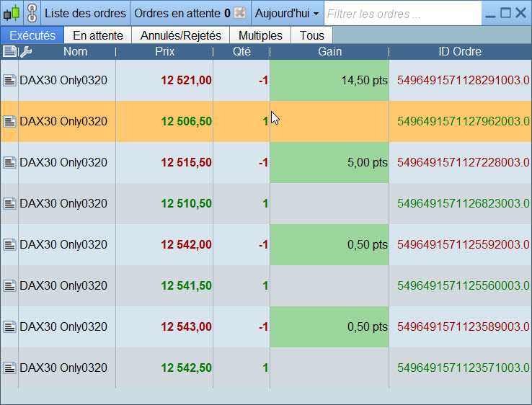
Task: Open the Multiples tab
Action: tap(260, 35)
